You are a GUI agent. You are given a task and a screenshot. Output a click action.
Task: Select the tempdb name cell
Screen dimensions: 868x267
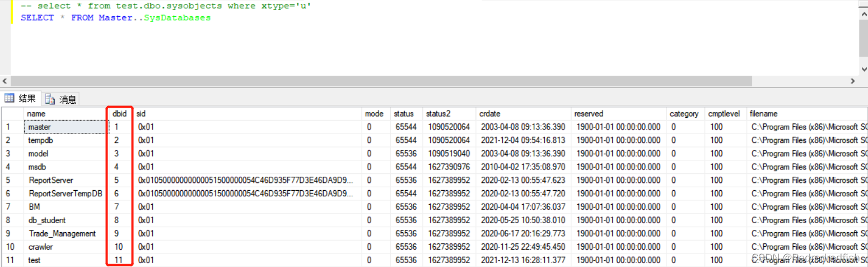tap(66, 140)
